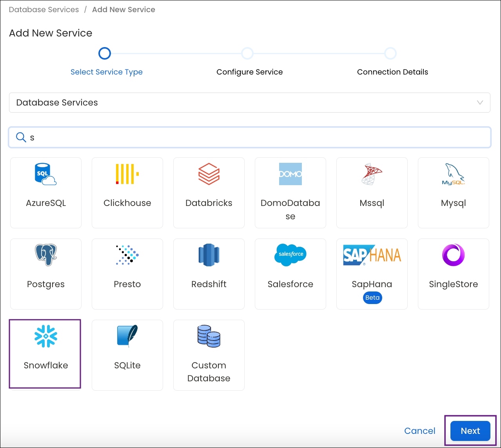Screen dimensions: 501x448
Task: Select the Presto service icon
Action: click(127, 255)
